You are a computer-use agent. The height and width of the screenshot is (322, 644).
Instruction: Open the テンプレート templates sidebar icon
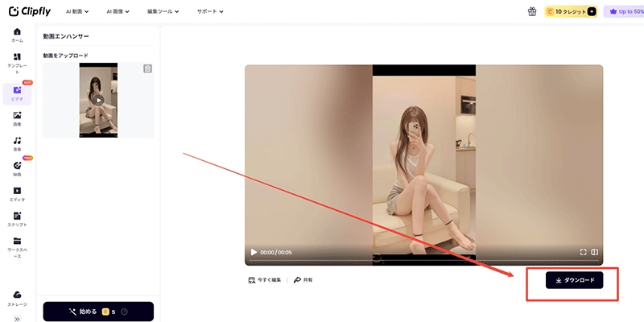click(17, 57)
